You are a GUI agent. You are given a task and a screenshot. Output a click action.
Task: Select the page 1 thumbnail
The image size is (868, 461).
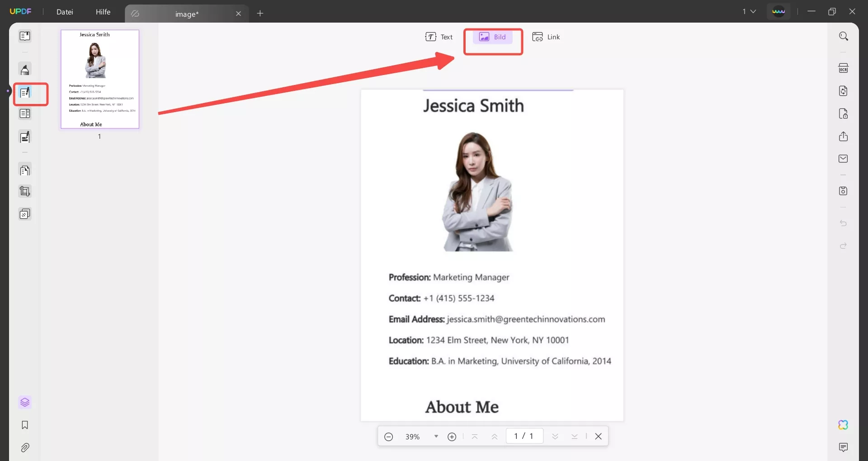pyautogui.click(x=100, y=79)
